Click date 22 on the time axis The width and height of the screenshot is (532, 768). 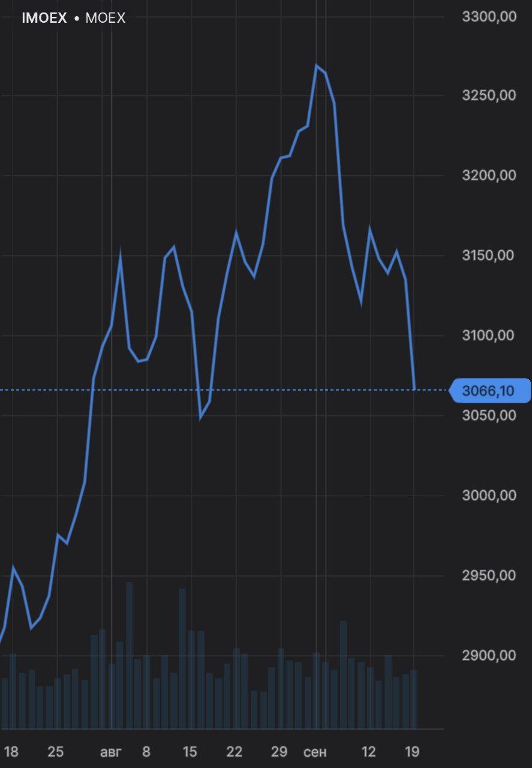click(x=234, y=752)
